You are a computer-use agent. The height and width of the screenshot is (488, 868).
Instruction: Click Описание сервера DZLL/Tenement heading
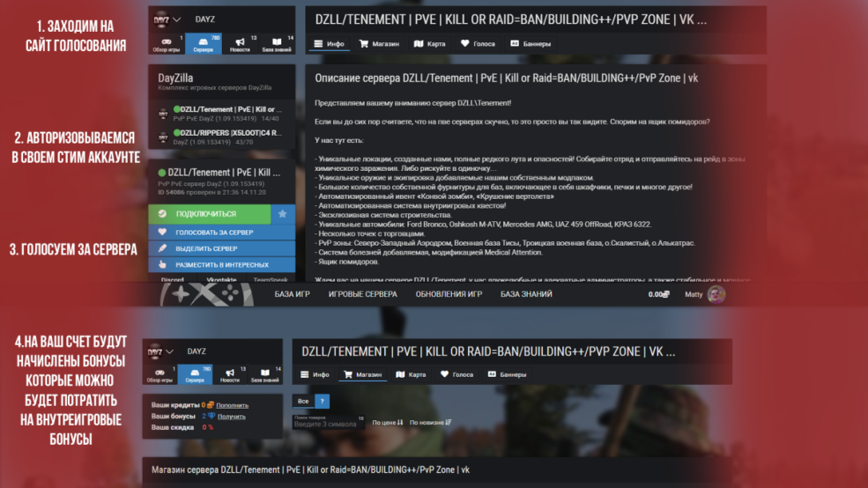pos(506,78)
